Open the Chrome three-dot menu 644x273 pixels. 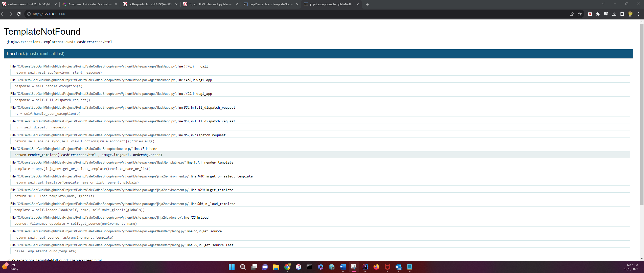pyautogui.click(x=638, y=14)
